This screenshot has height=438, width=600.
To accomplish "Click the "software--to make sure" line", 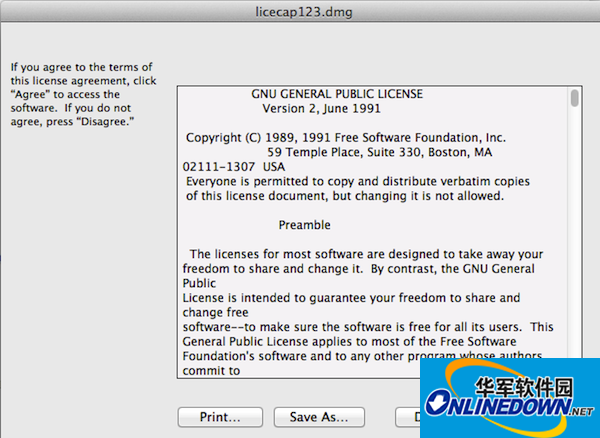I will (x=368, y=327).
